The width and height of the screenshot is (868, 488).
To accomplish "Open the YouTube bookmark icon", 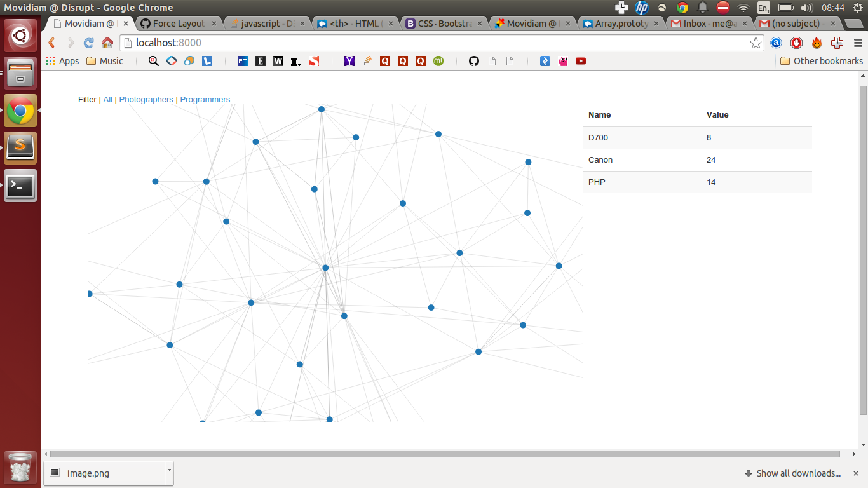I will click(580, 61).
